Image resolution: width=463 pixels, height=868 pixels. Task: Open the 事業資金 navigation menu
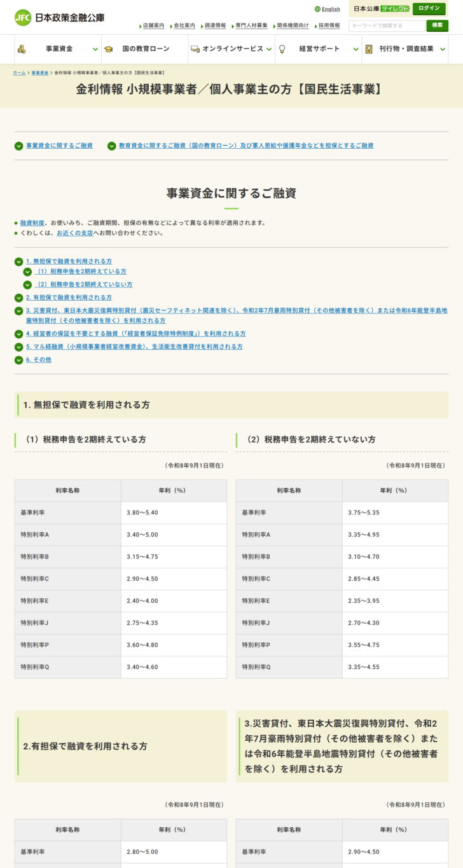coord(58,49)
